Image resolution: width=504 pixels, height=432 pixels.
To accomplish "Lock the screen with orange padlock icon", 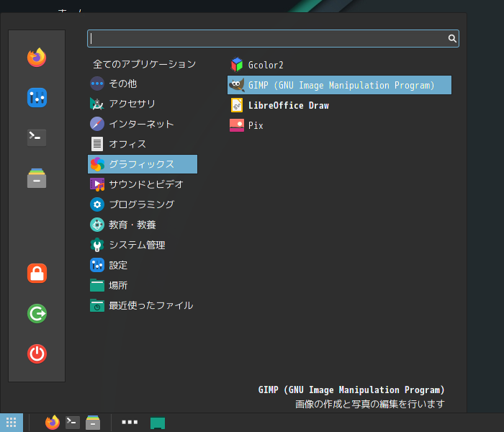I will point(37,273).
